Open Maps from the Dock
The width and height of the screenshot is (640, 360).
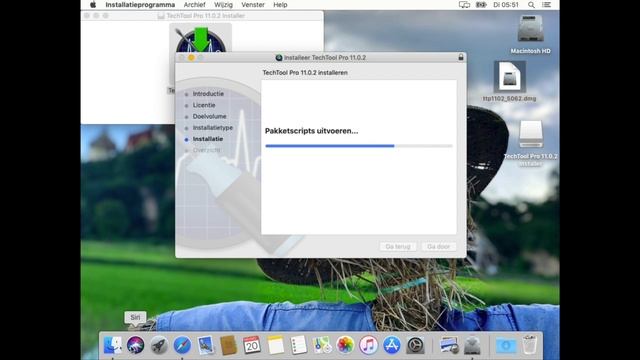(322, 345)
